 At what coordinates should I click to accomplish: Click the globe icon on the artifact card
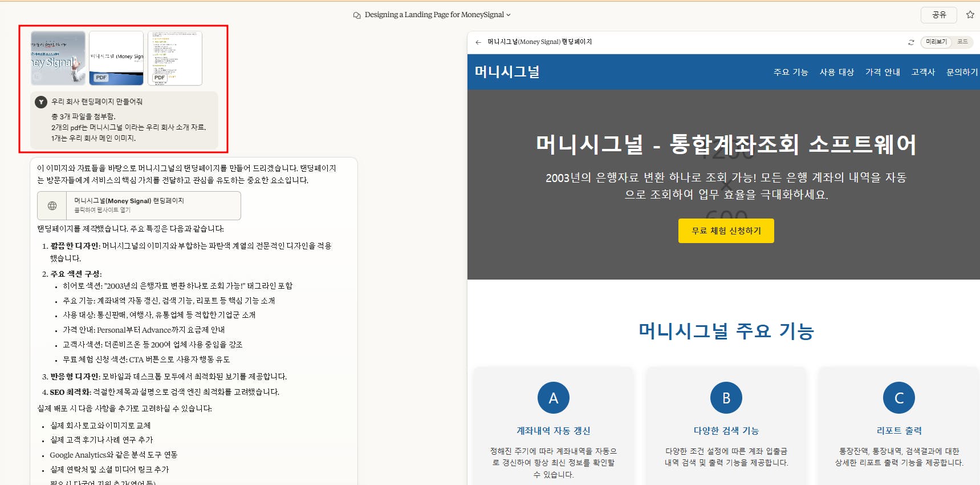(52, 205)
